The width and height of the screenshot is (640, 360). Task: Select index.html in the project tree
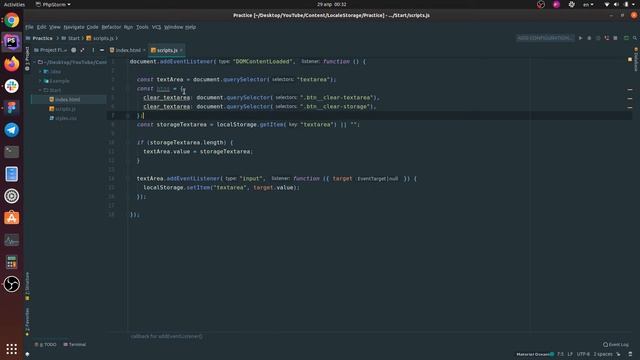67,100
